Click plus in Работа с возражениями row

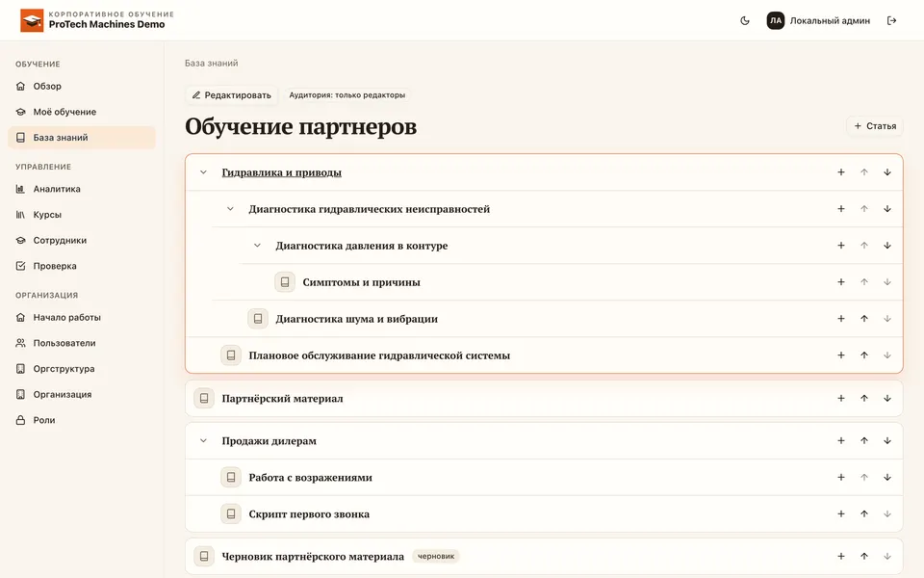click(841, 477)
